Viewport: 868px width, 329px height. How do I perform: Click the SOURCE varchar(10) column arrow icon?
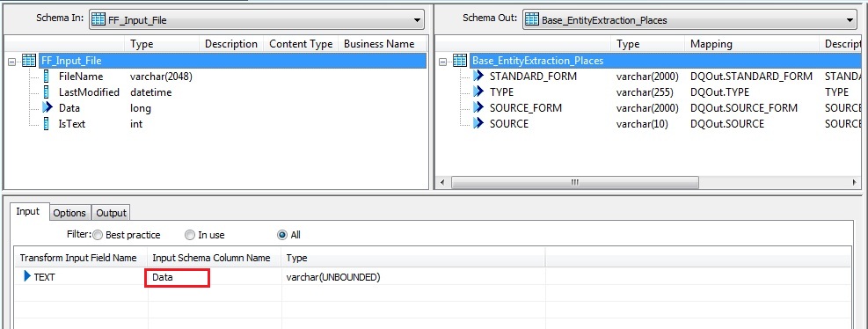[478, 123]
